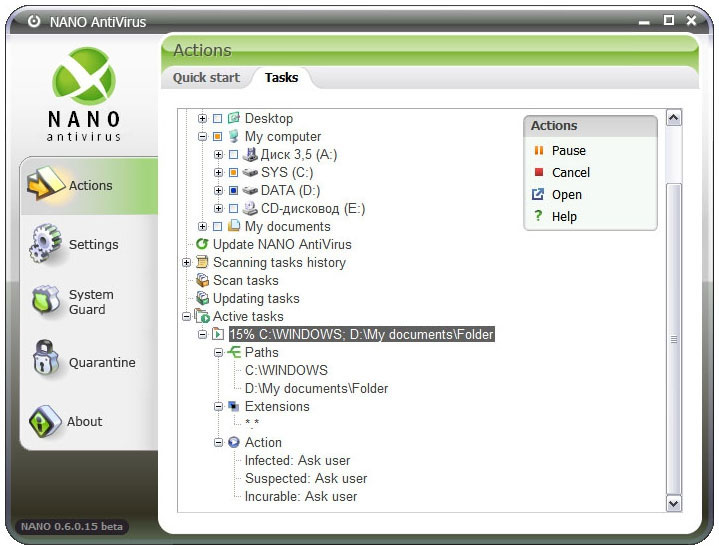
Task: Collapse the My computer node
Action: [x=202, y=136]
